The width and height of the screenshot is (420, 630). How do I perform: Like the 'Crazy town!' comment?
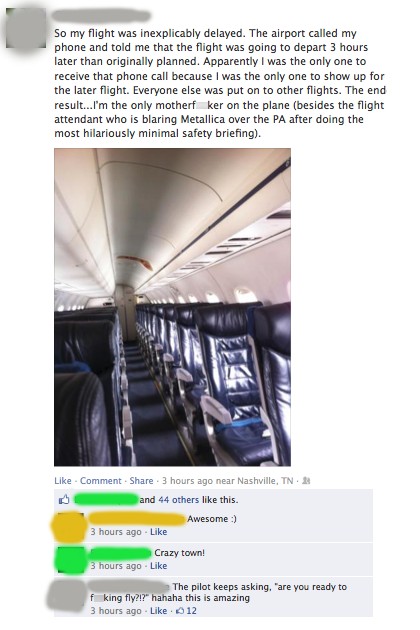pyautogui.click(x=158, y=566)
